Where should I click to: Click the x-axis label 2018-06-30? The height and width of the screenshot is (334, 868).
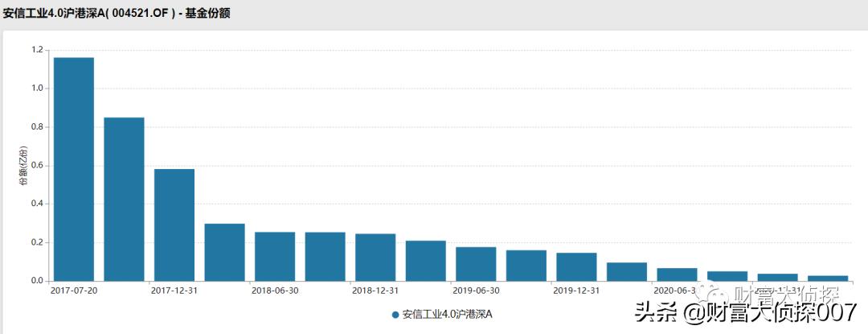point(275,291)
